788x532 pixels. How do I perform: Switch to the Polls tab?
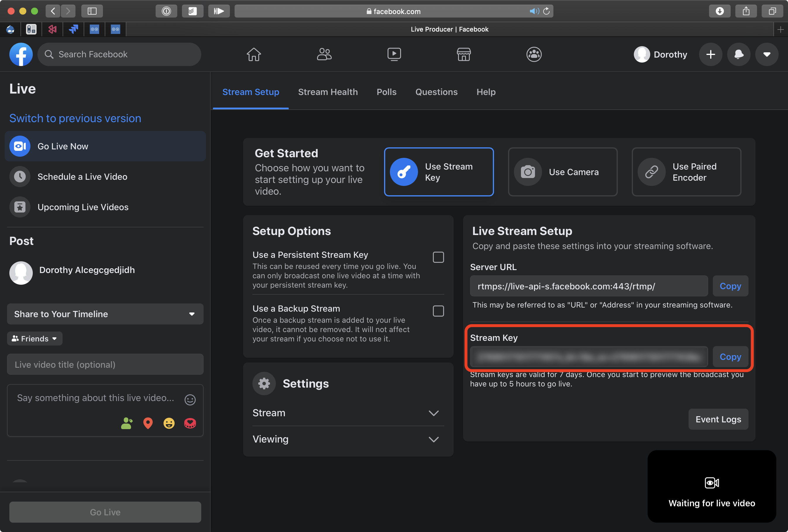[x=387, y=92]
